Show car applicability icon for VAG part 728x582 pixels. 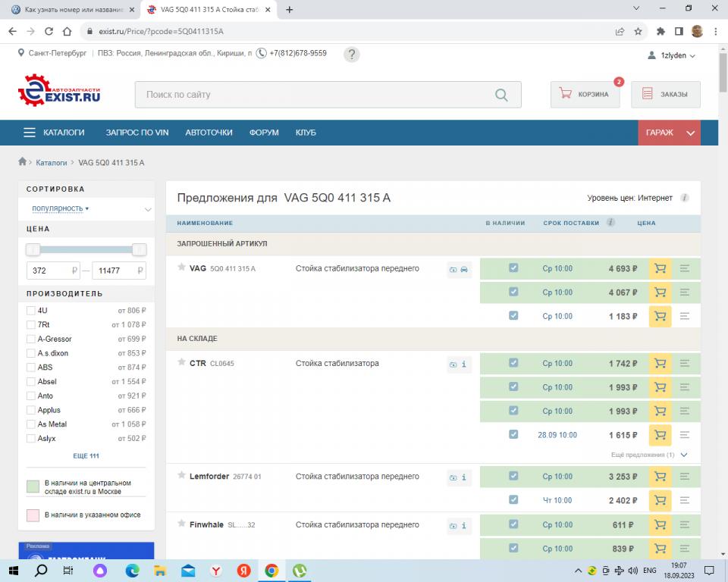point(464,270)
